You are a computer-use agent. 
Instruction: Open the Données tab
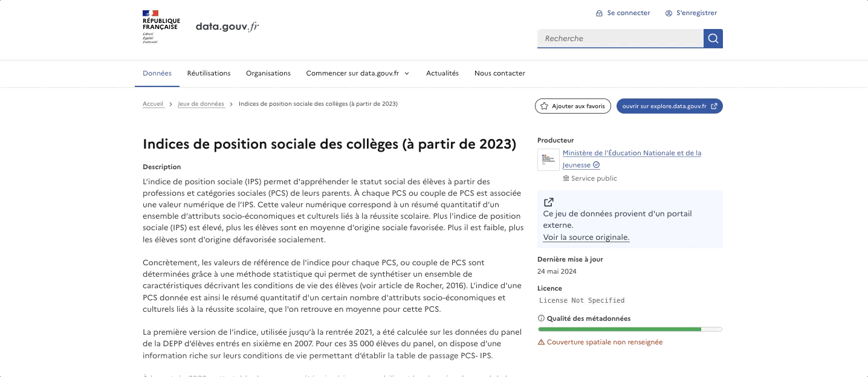click(157, 73)
